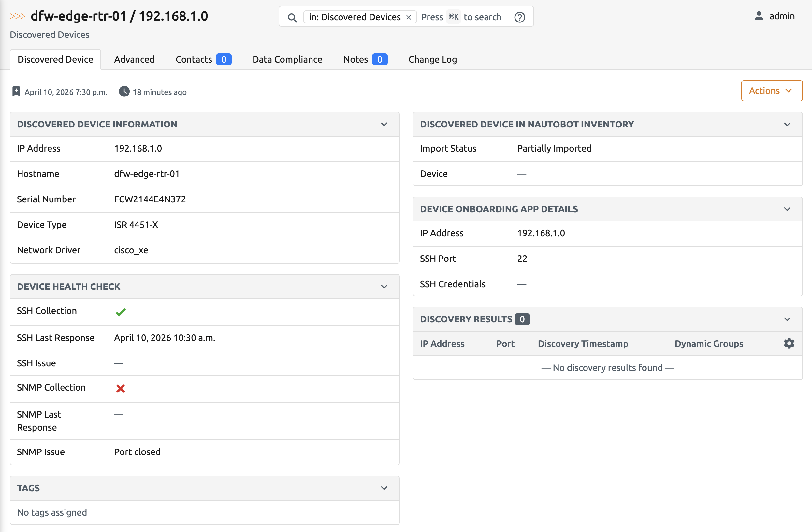This screenshot has width=812, height=532.
Task: Remove the Discovered Devices search filter
Action: (408, 17)
